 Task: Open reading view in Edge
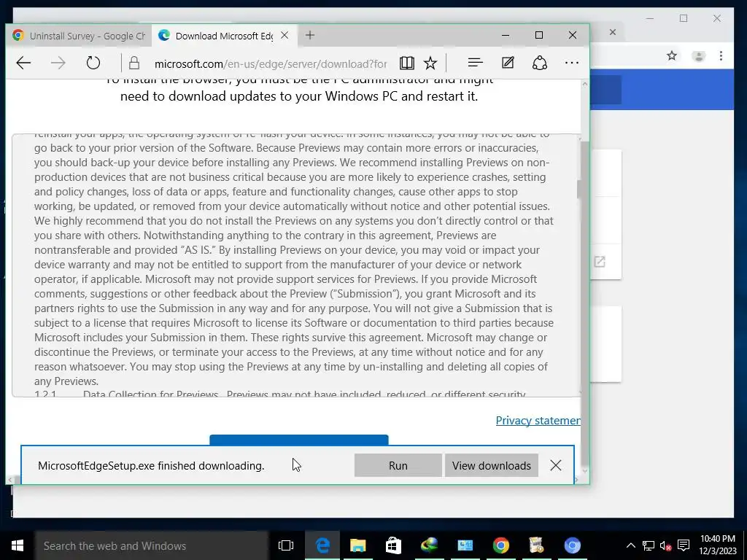407,63
